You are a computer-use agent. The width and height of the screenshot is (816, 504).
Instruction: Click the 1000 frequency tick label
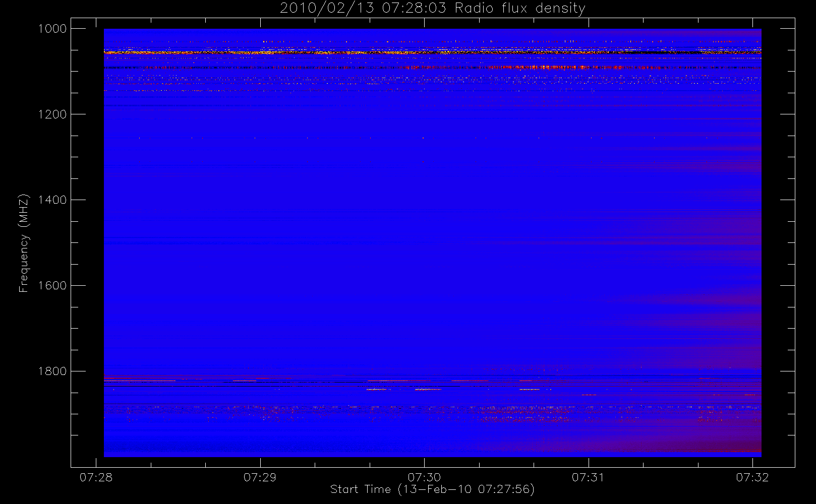pos(53,29)
